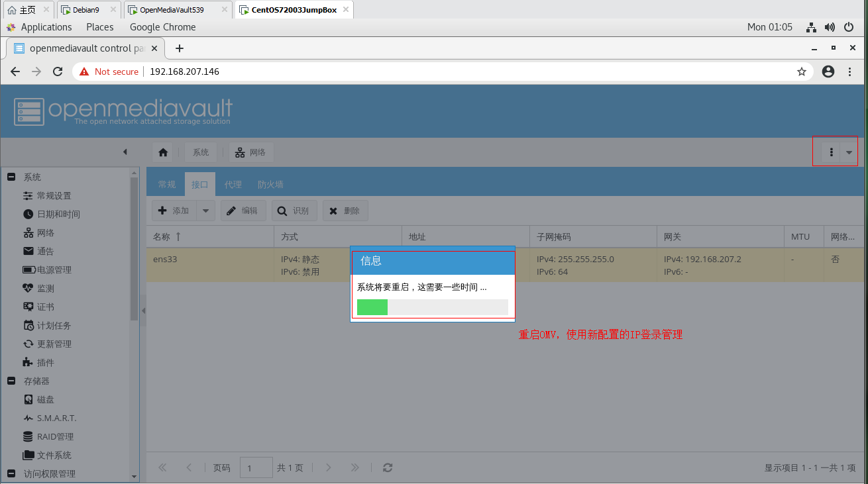Switch to 常规 tab

[167, 185]
